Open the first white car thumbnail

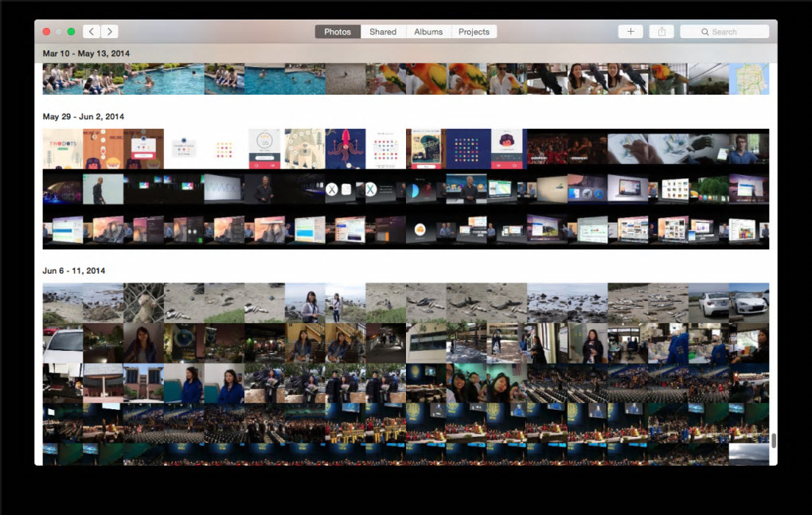click(x=709, y=302)
